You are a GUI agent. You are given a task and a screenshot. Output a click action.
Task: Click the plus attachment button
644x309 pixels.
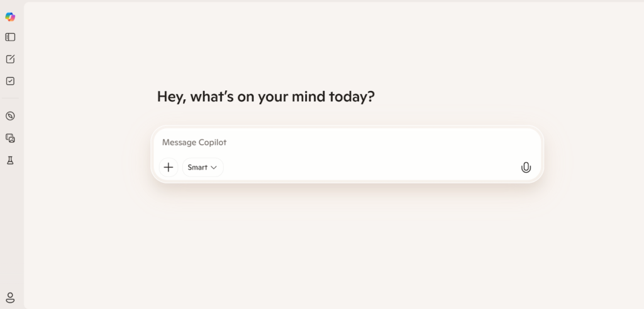tap(168, 168)
